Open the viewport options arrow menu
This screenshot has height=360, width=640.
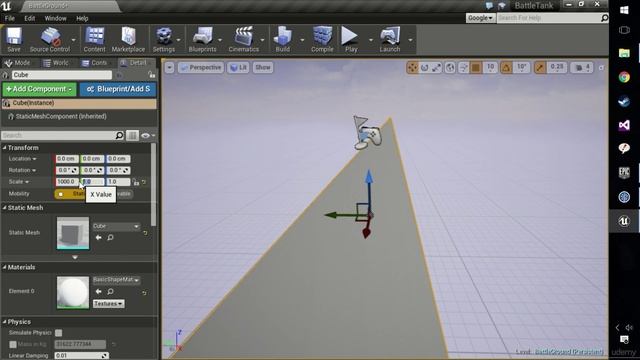click(x=169, y=67)
